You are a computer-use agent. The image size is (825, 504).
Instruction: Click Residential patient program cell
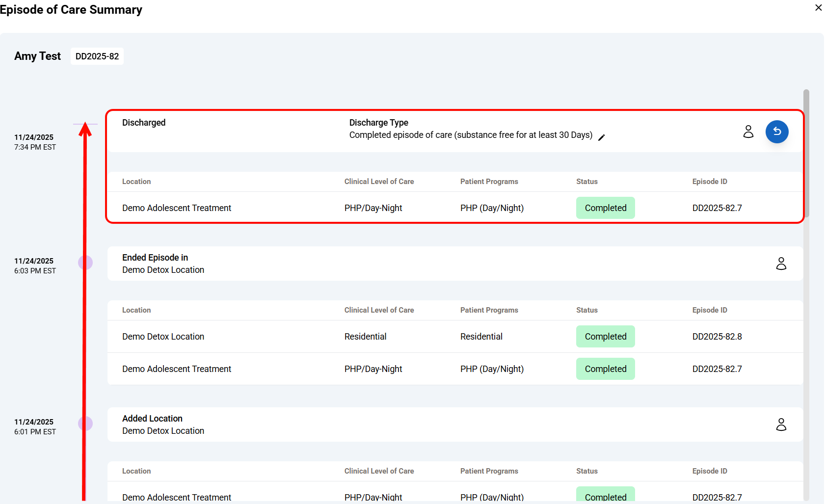(x=481, y=337)
